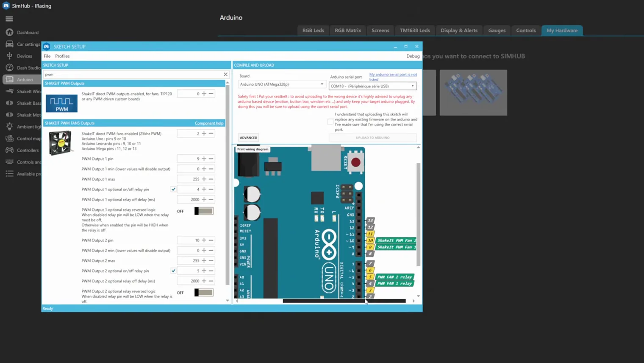Open the Profiles menu

(62, 56)
